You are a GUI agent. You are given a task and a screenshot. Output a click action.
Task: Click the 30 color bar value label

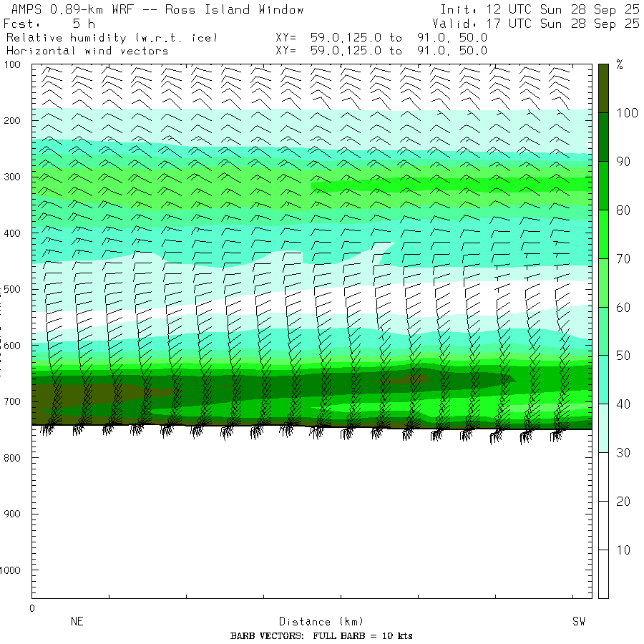coord(623,453)
